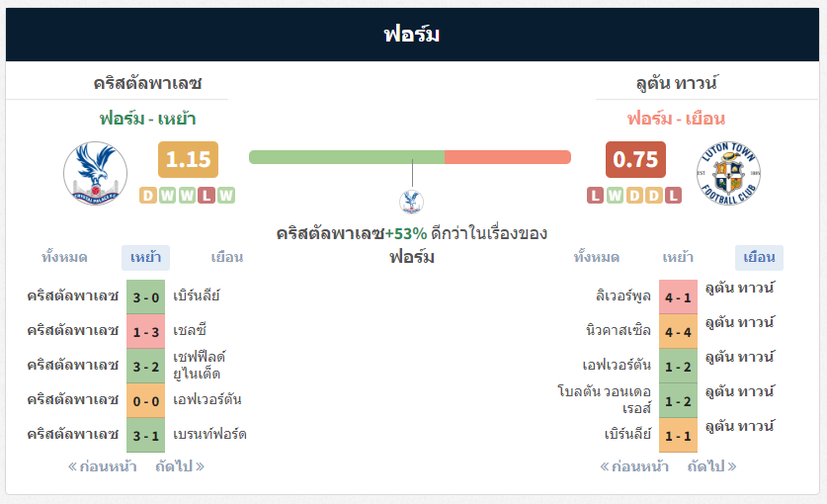Image resolution: width=827 pixels, height=504 pixels.
Task: Go to ก่อนหน้า under Crystal Palace results
Action: pos(103,466)
